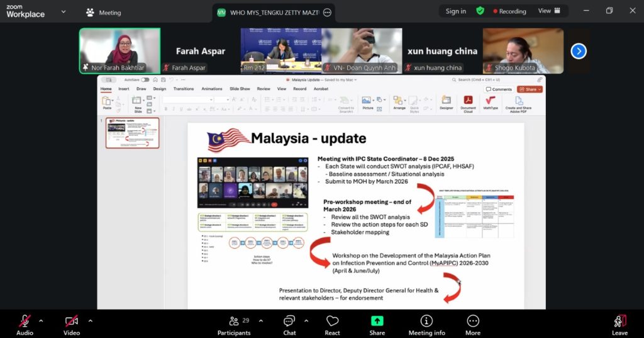The height and width of the screenshot is (338, 644).
Task: Select slide 1 thumbnail in the panel
Action: pos(132,133)
